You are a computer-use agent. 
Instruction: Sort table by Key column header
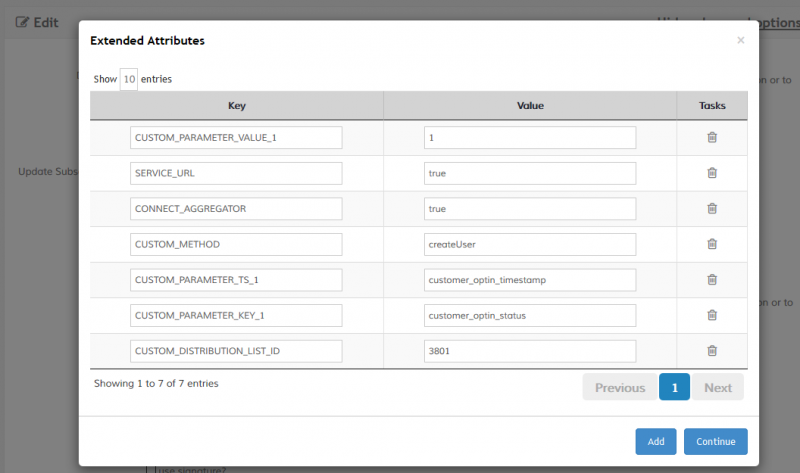pyautogui.click(x=236, y=105)
